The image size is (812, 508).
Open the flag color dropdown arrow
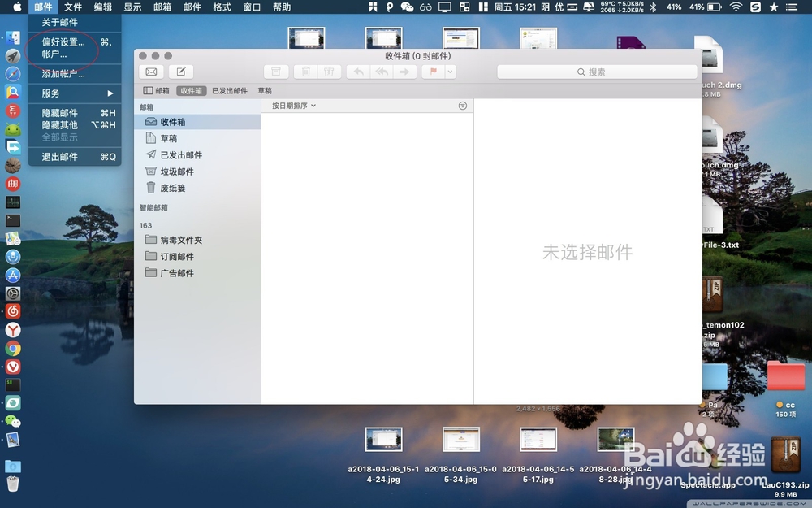451,72
